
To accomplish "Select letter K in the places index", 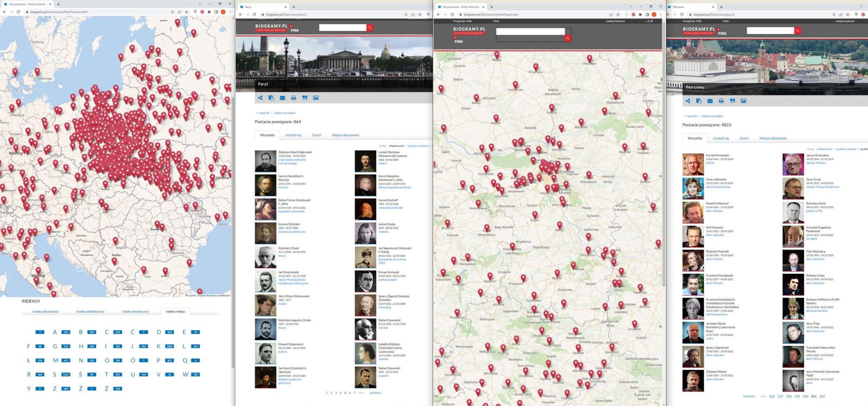I will 159,346.
